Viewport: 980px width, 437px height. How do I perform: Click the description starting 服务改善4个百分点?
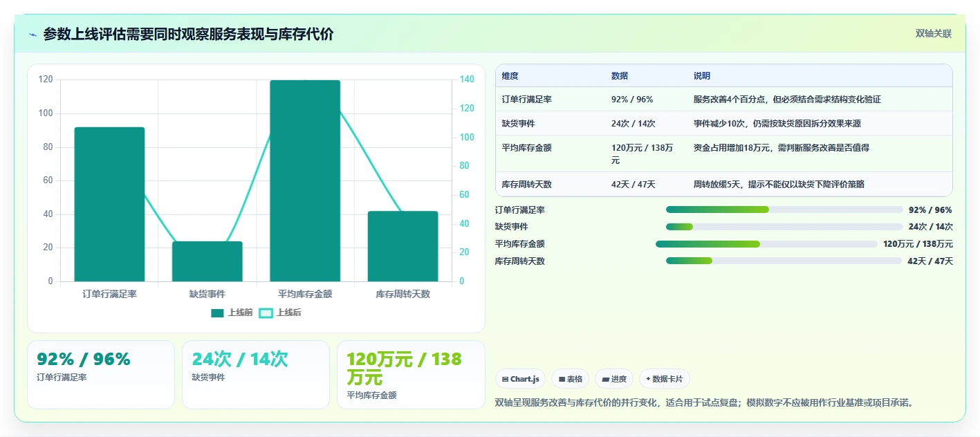(x=787, y=100)
